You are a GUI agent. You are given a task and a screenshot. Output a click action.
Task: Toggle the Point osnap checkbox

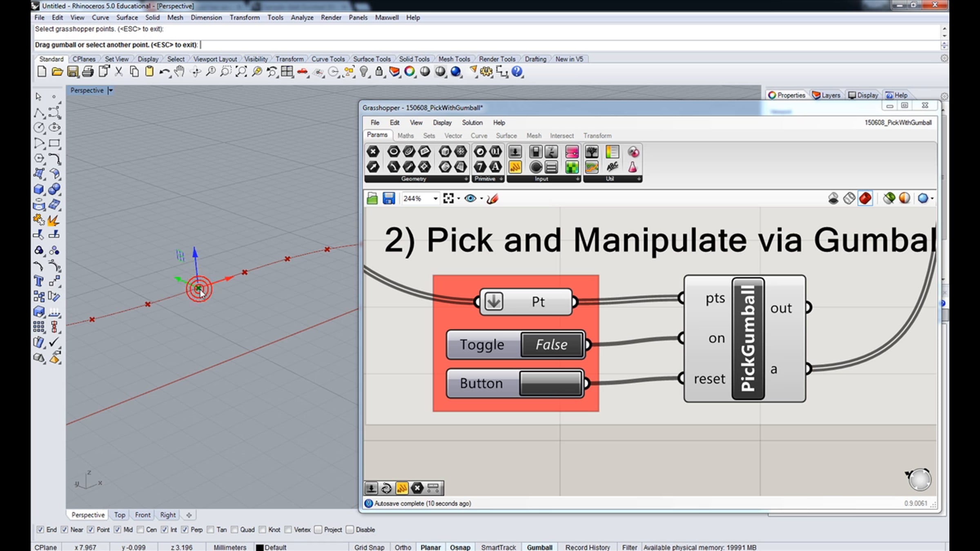point(91,530)
